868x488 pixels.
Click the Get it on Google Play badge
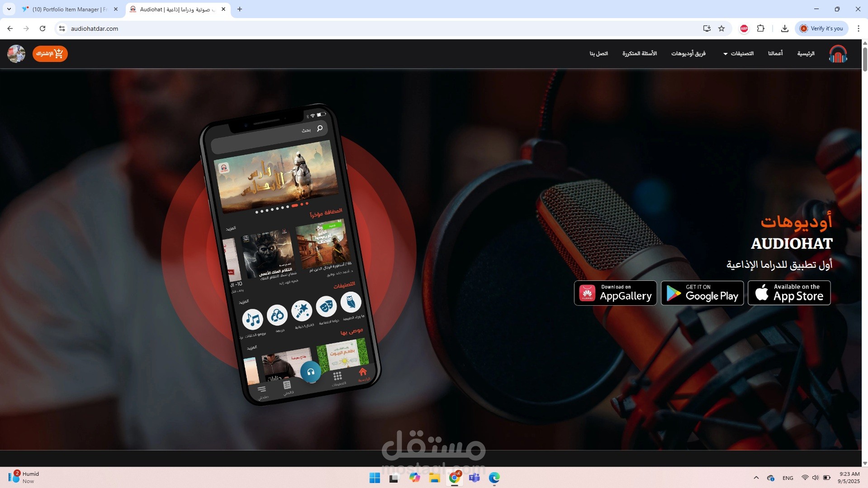[x=702, y=293]
